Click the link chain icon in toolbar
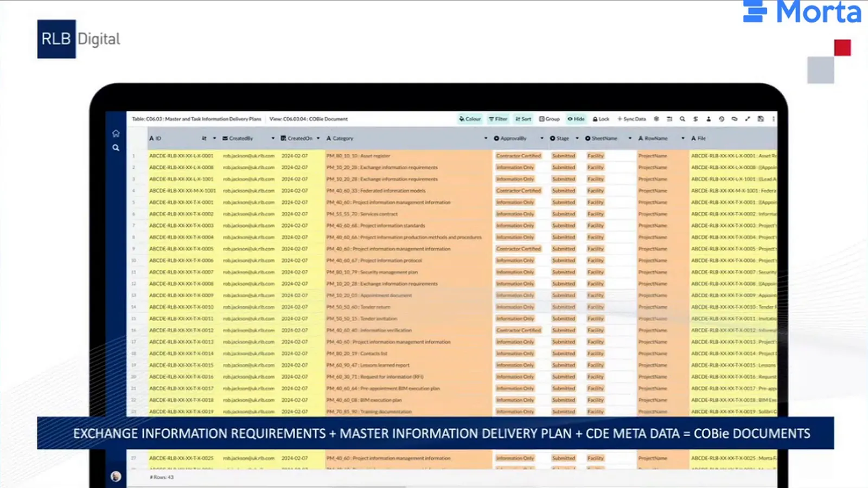 pyautogui.click(x=735, y=119)
